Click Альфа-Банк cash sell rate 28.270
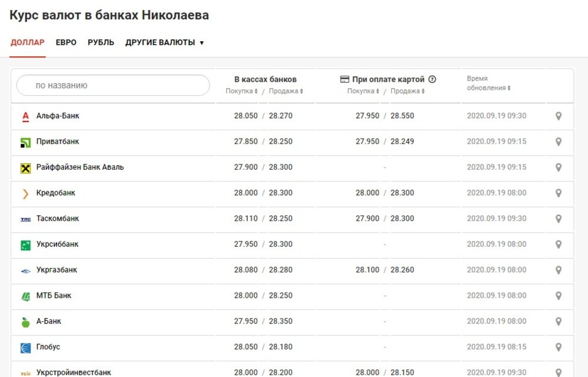 point(280,116)
